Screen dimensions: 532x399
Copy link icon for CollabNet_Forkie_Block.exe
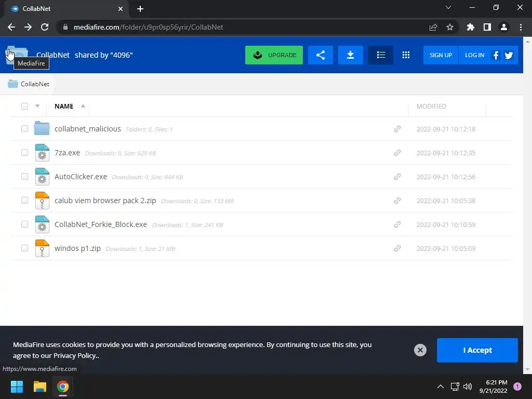397,224
